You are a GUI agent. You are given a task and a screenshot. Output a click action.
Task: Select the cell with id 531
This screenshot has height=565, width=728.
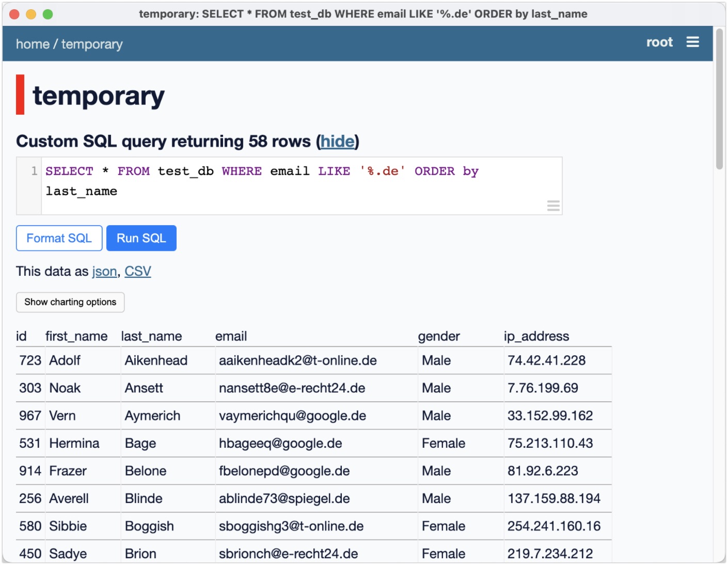tap(30, 443)
